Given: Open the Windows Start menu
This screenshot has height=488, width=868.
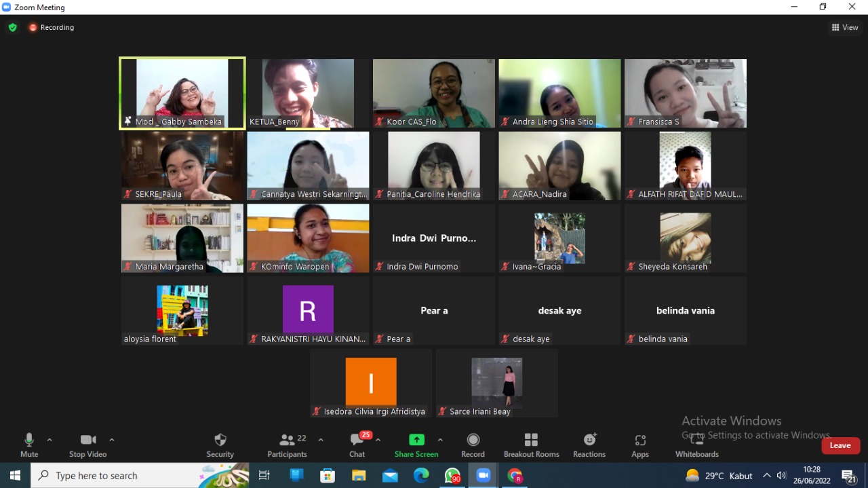Looking at the screenshot, I should point(15,475).
